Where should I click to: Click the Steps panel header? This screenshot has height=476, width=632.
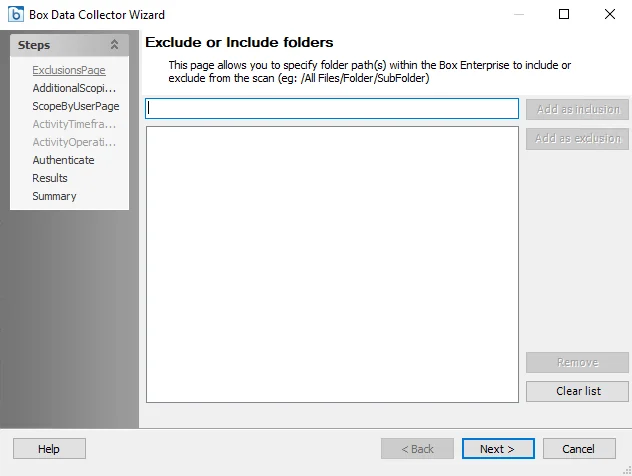click(x=69, y=45)
